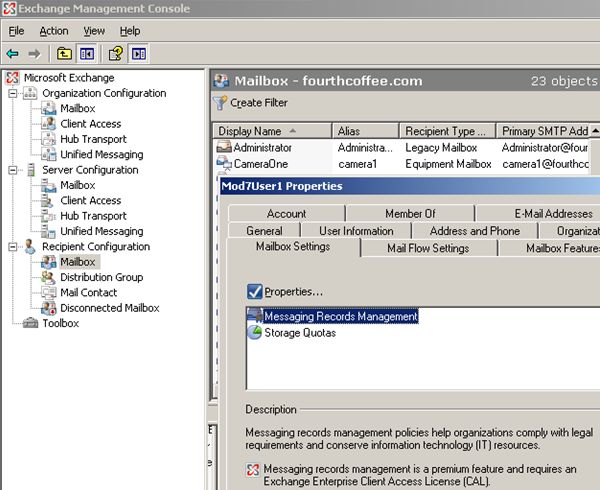Click the Recipient Configuration icon

click(x=30, y=246)
